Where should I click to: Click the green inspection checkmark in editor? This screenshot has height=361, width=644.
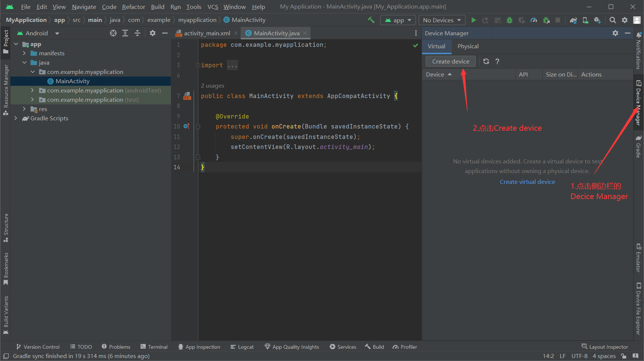[416, 45]
